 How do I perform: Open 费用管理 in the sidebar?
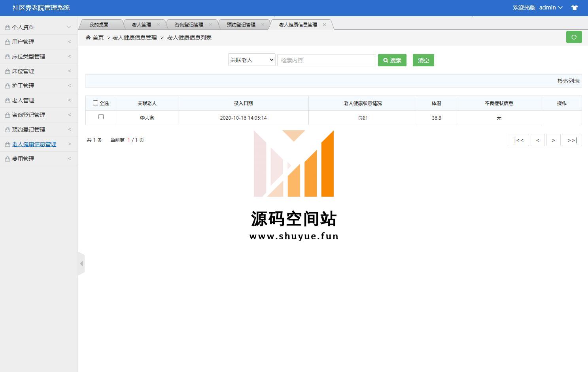(38, 159)
